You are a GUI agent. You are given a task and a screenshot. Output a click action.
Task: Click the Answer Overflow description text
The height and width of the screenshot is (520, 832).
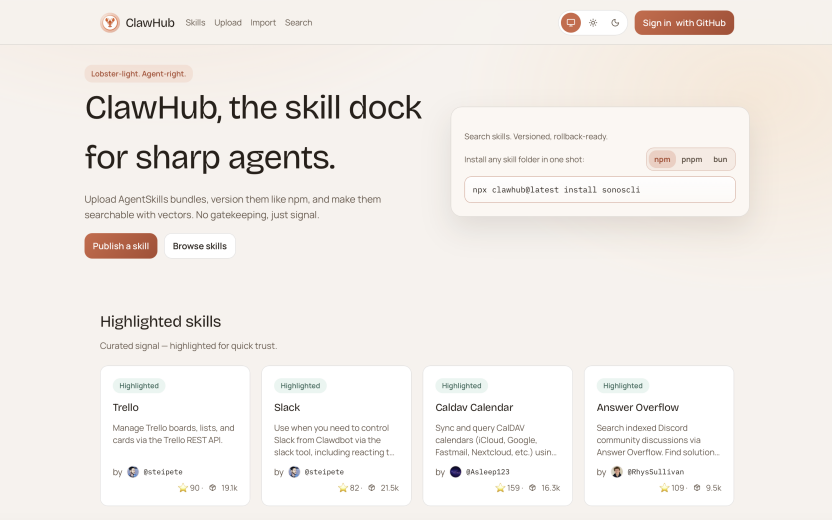pos(658,440)
